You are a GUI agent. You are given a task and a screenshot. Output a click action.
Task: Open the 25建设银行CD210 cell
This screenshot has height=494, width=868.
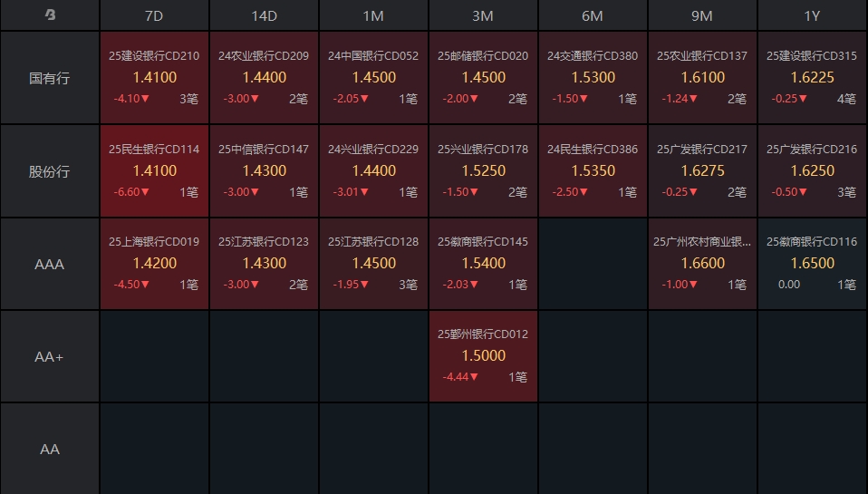(x=154, y=78)
